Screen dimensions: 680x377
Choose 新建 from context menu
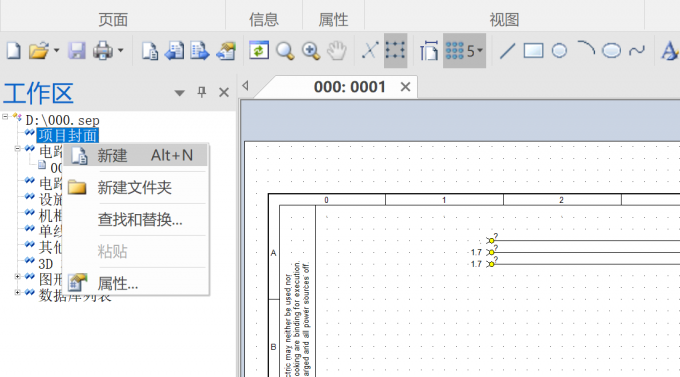click(136, 155)
